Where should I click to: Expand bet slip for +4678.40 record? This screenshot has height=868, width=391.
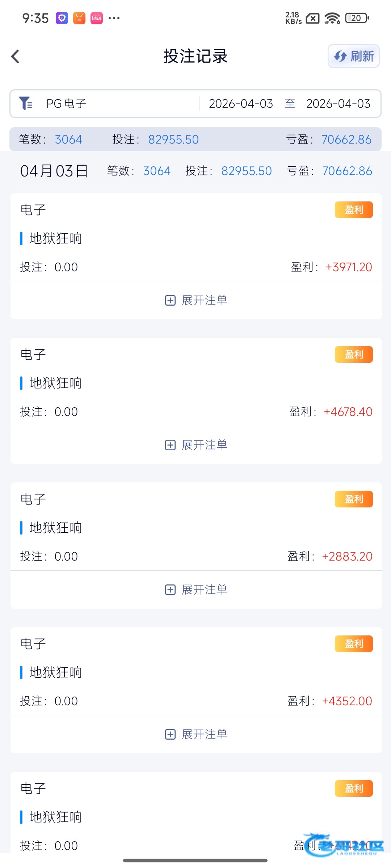click(196, 445)
